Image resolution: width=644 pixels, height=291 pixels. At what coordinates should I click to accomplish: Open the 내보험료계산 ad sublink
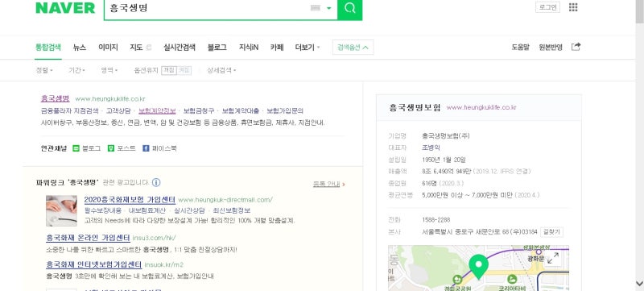[147, 210]
